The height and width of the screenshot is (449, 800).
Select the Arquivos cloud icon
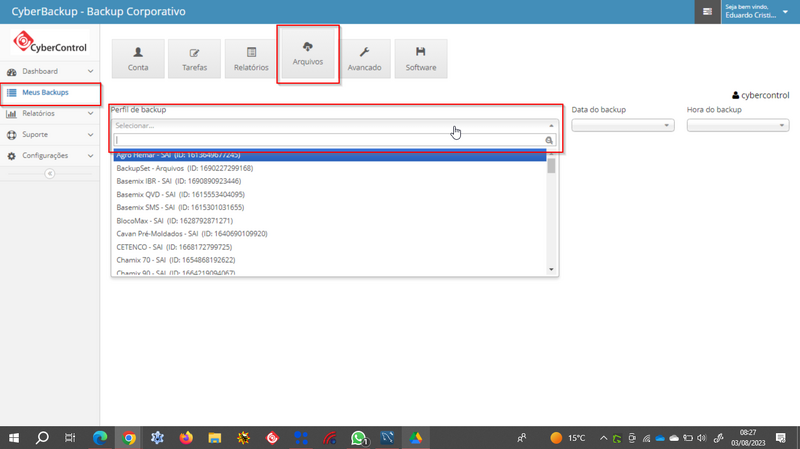click(308, 54)
